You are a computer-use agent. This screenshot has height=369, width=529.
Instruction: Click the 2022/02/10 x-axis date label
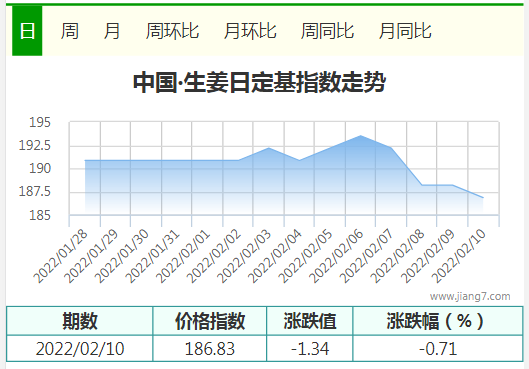point(459,256)
